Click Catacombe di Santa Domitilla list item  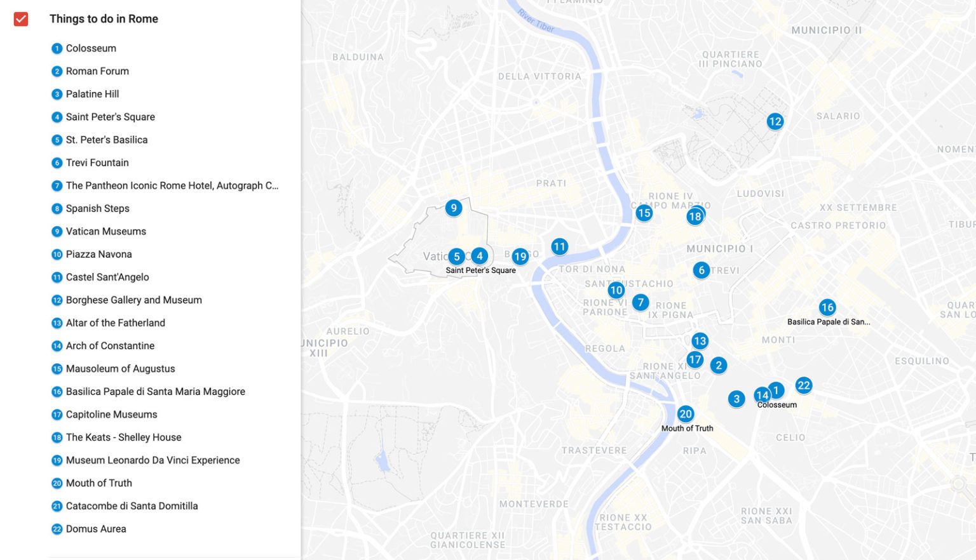[x=132, y=506]
